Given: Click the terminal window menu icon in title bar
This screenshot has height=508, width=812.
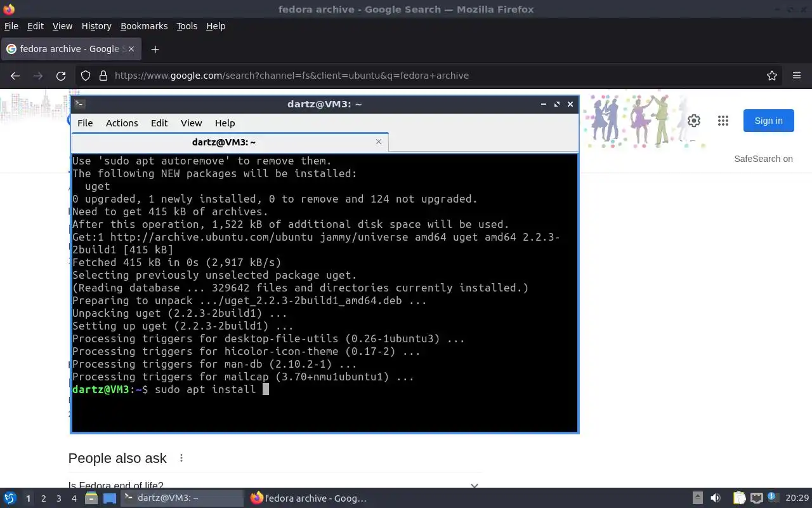Looking at the screenshot, I should pyautogui.click(x=79, y=104).
